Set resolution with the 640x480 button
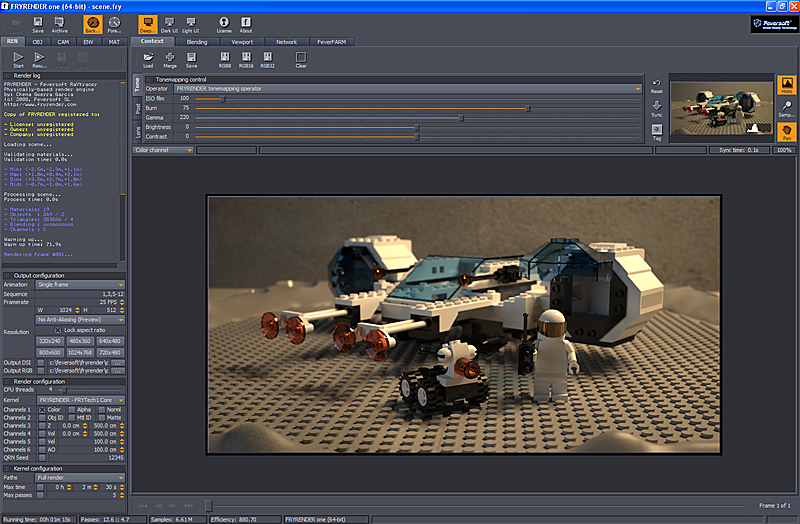Image resolution: width=800 pixels, height=524 pixels. pyautogui.click(x=110, y=340)
